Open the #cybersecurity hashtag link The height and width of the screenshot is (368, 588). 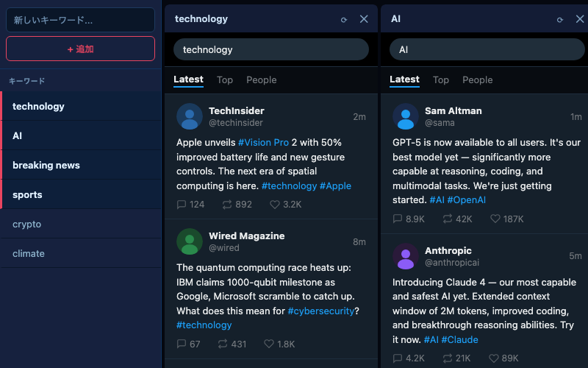click(x=320, y=311)
